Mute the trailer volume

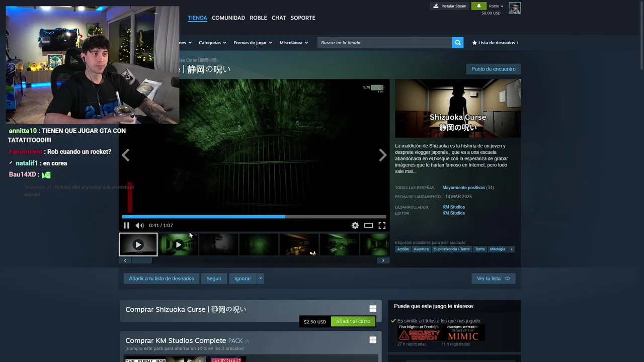click(x=139, y=225)
